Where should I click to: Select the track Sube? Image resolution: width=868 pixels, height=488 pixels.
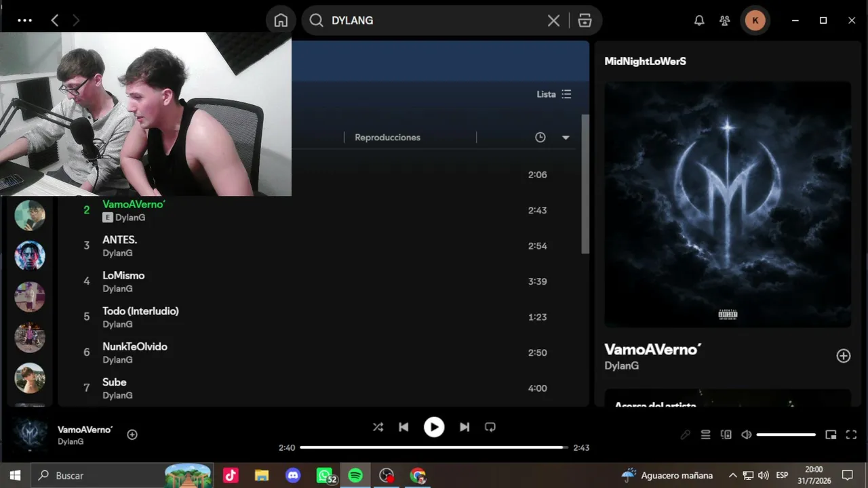(115, 382)
